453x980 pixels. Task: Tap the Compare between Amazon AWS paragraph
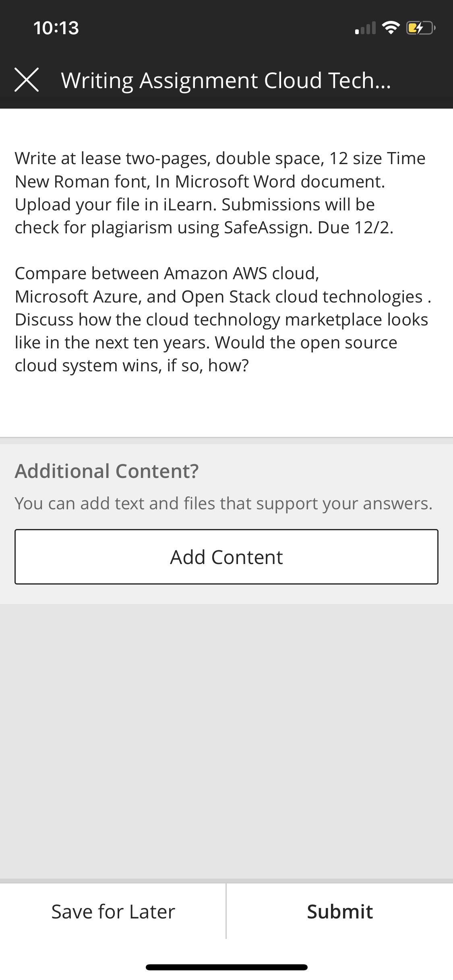(x=223, y=319)
